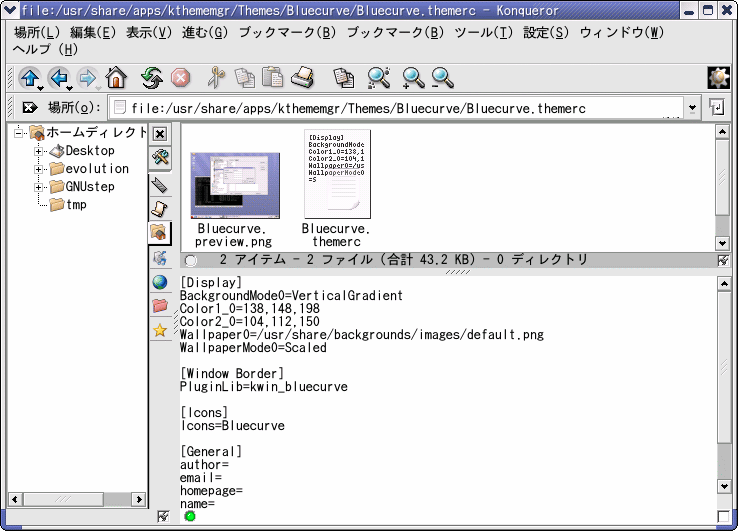This screenshot has width=738, height=531.
Task: Open the 場所(L) menu
Action: (37, 32)
